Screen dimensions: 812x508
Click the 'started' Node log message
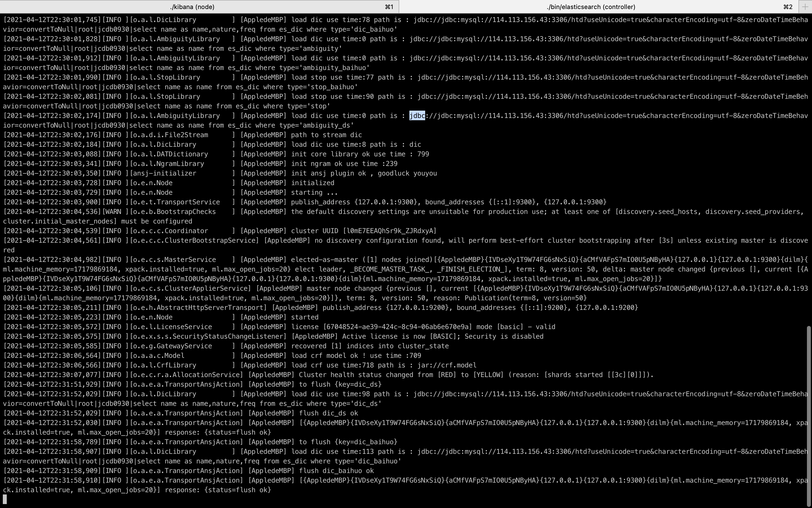coord(305,317)
